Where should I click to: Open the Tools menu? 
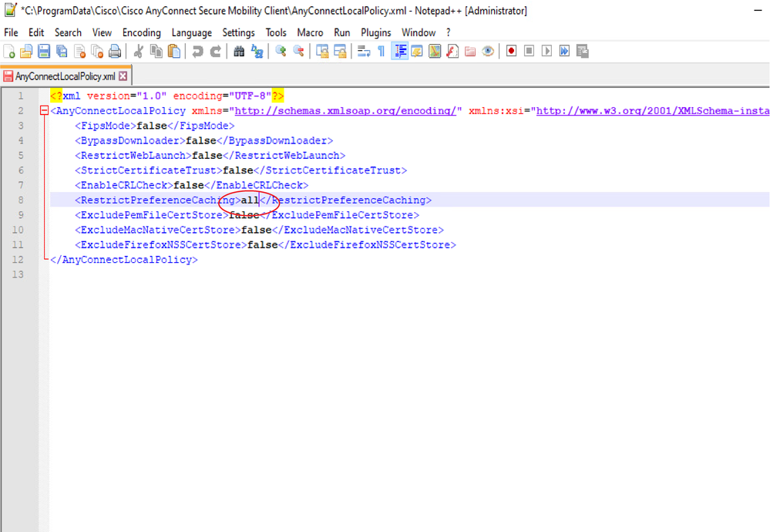coord(276,32)
